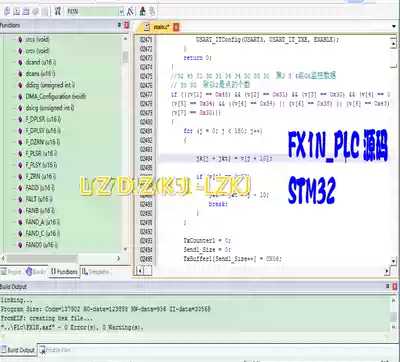Screen dimensions: 400x362
Task: Click the Stop build toolbar icon
Action: coord(45,11)
